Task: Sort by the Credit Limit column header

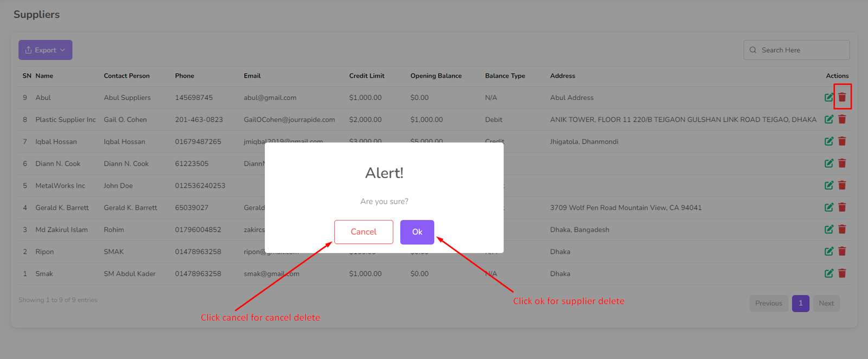Action: 367,76
